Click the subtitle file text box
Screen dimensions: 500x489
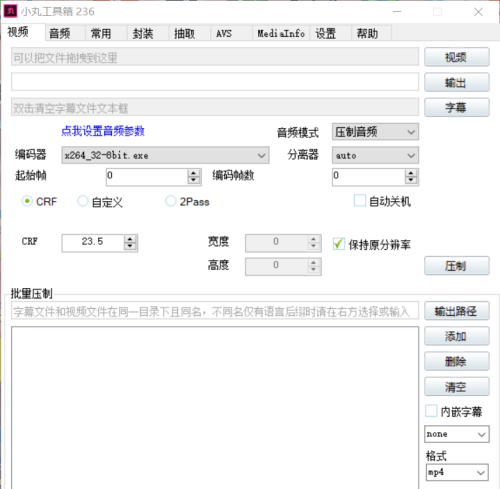(215, 107)
